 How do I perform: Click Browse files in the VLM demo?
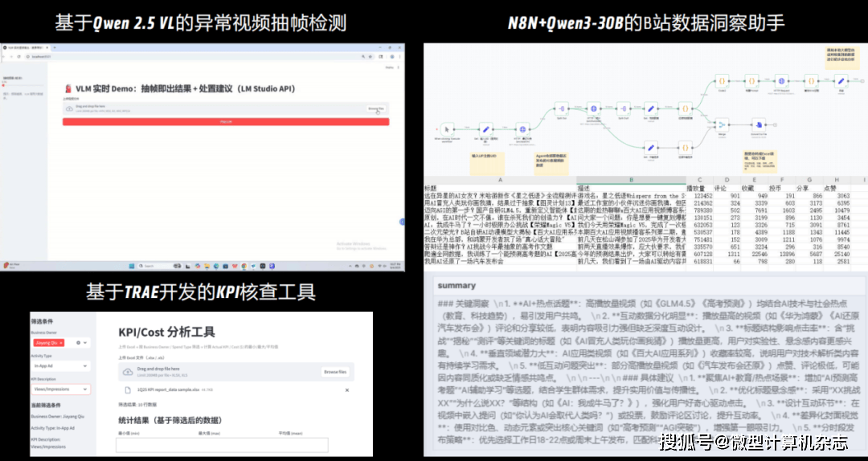376,108
